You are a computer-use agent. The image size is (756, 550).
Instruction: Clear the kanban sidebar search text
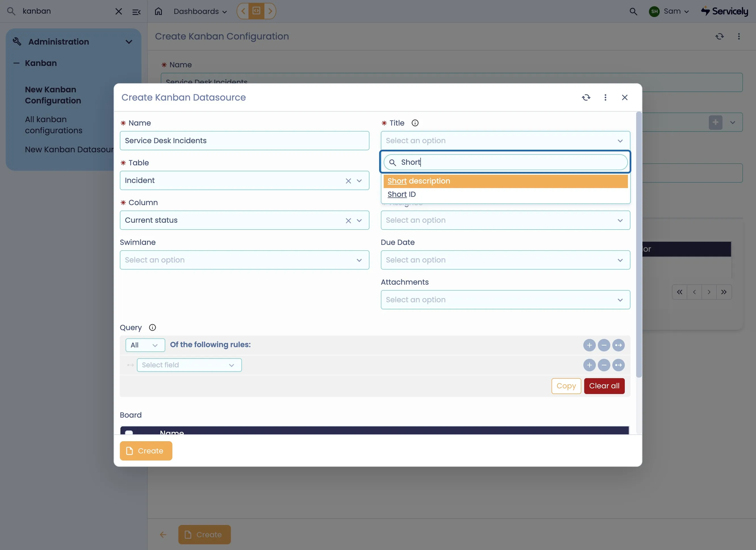click(x=118, y=11)
